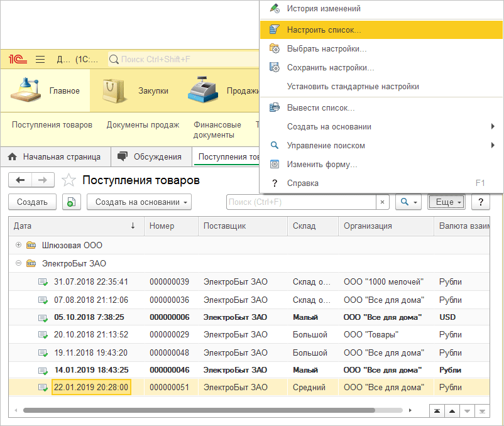Open the Документы продаж link

coord(143,124)
